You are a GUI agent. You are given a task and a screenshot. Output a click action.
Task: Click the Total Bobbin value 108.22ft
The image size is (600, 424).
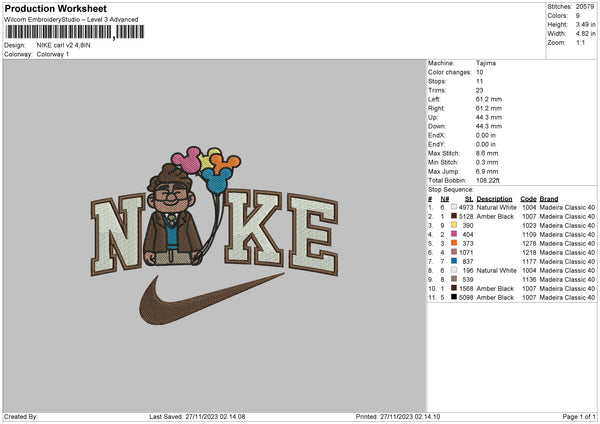(488, 180)
